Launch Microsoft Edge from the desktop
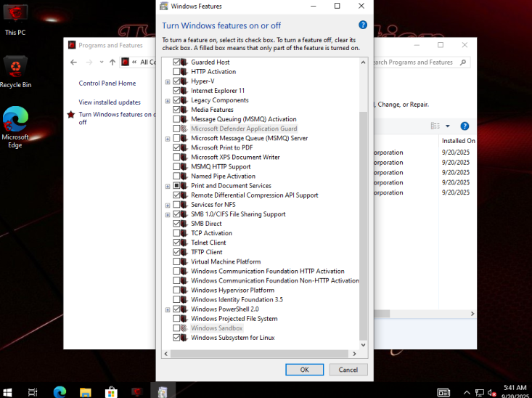Image resolution: width=532 pixels, height=398 pixels. [x=15, y=127]
